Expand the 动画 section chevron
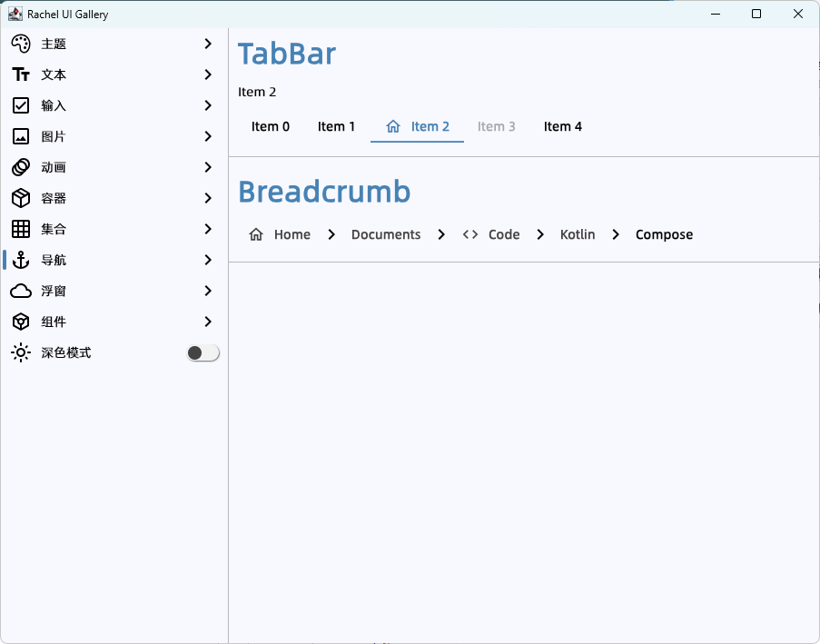 (x=208, y=167)
